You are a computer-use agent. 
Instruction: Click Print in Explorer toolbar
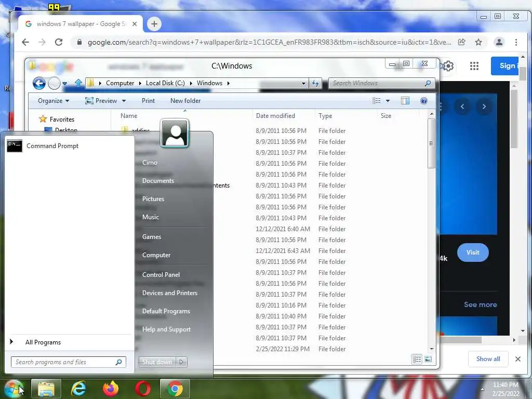(148, 101)
